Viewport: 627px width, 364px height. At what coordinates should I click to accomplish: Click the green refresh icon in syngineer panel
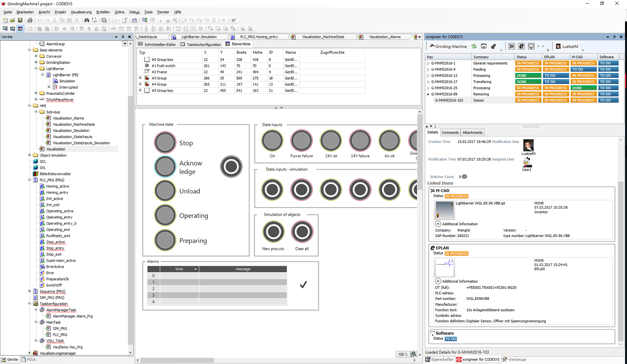474,46
